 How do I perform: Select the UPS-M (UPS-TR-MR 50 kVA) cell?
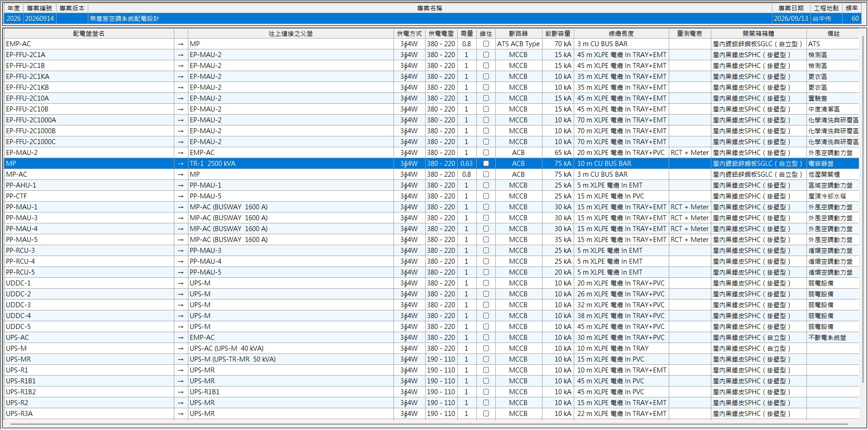tap(291, 359)
